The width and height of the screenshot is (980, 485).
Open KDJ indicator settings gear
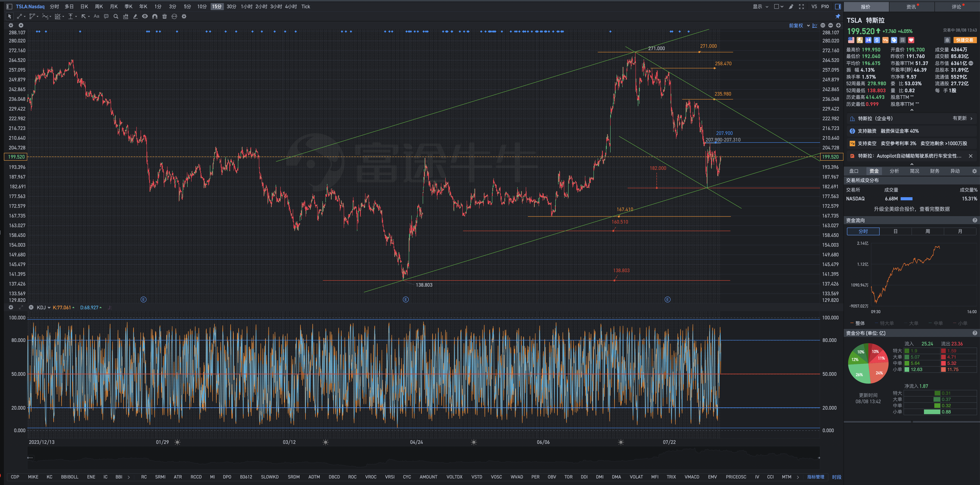tap(11, 307)
